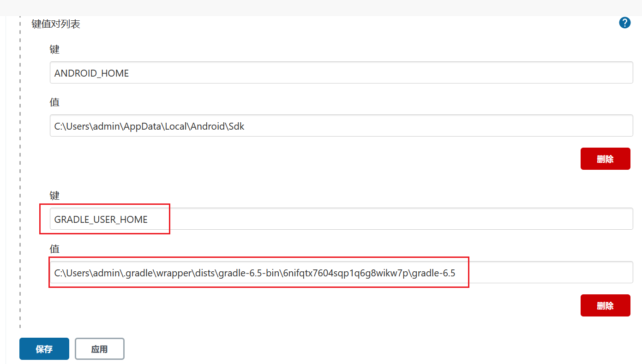Screen dimensions: 642x364
Task: Click the 键 label above GRADLE_USER_HOME
Action: [54, 195]
